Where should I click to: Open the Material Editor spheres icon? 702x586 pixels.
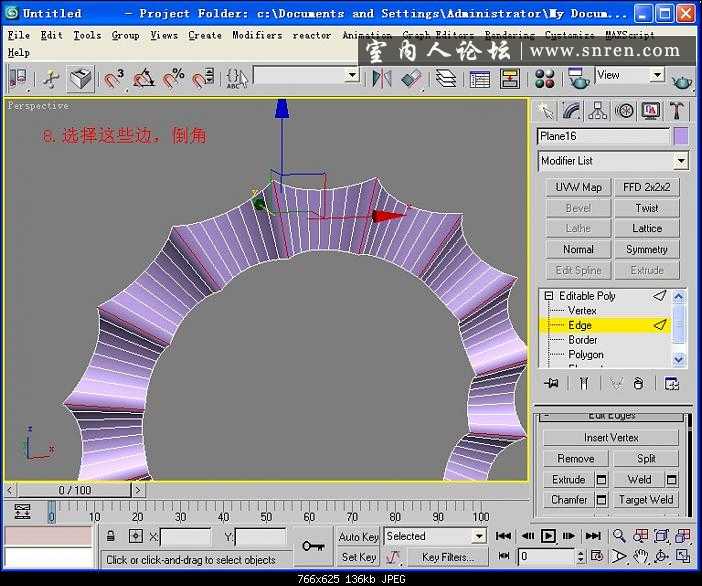pos(544,78)
